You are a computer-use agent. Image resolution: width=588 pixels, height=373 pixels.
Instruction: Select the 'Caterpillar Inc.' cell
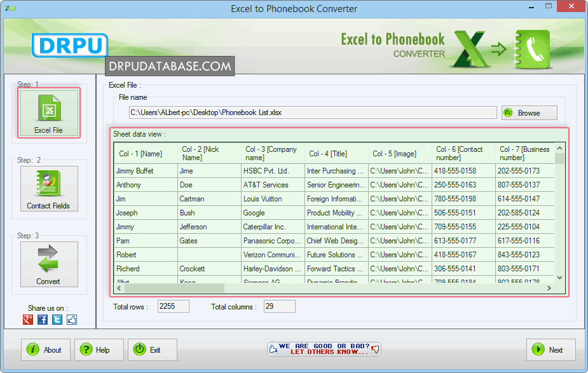[x=273, y=227]
